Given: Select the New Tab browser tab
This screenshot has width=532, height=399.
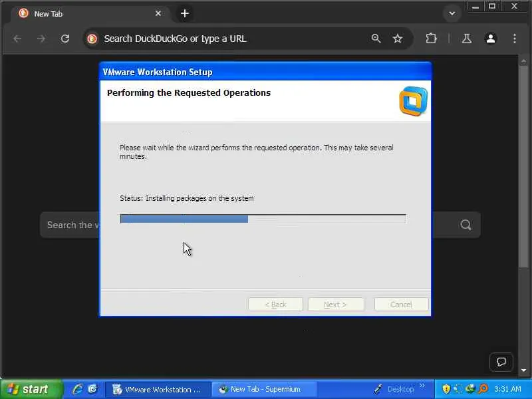Looking at the screenshot, I should pyautogui.click(x=88, y=13).
